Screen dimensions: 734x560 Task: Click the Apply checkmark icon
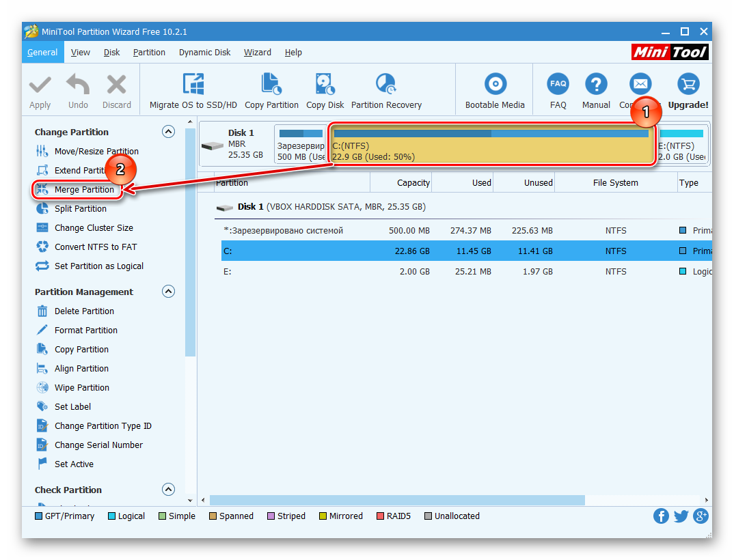click(40, 85)
